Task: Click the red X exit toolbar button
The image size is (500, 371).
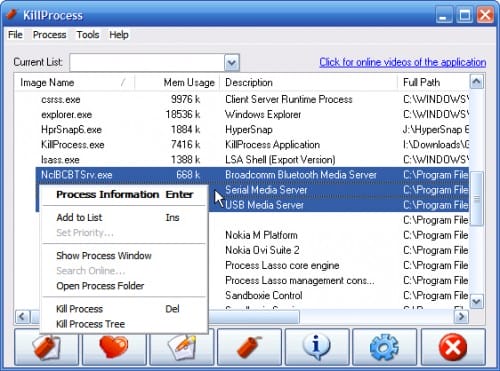Action: [453, 347]
